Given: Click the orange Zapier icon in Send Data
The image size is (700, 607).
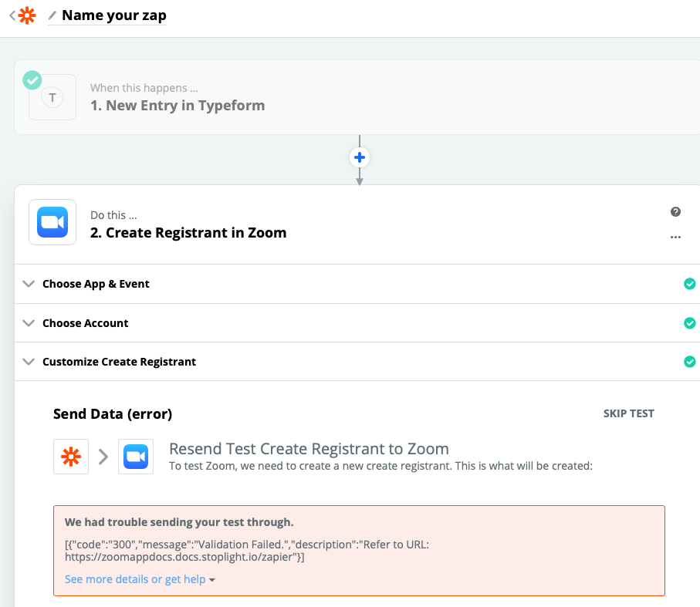Looking at the screenshot, I should pos(71,457).
